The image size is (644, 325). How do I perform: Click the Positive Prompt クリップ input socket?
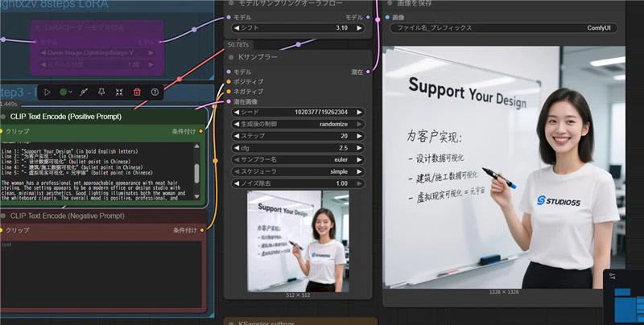[1, 131]
